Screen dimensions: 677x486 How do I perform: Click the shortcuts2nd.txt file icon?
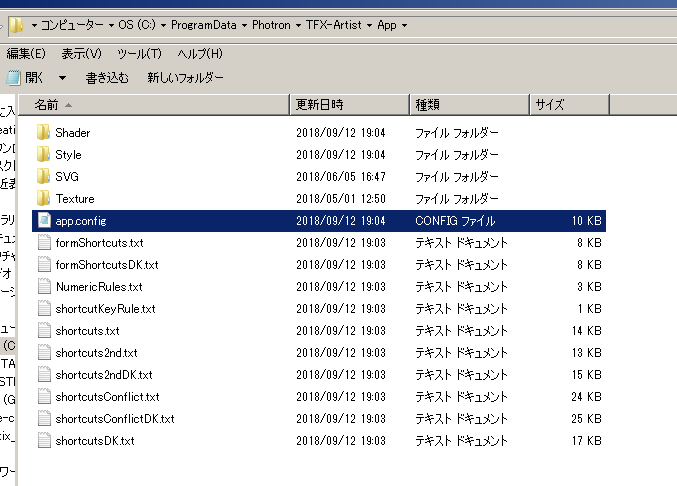click(x=44, y=353)
